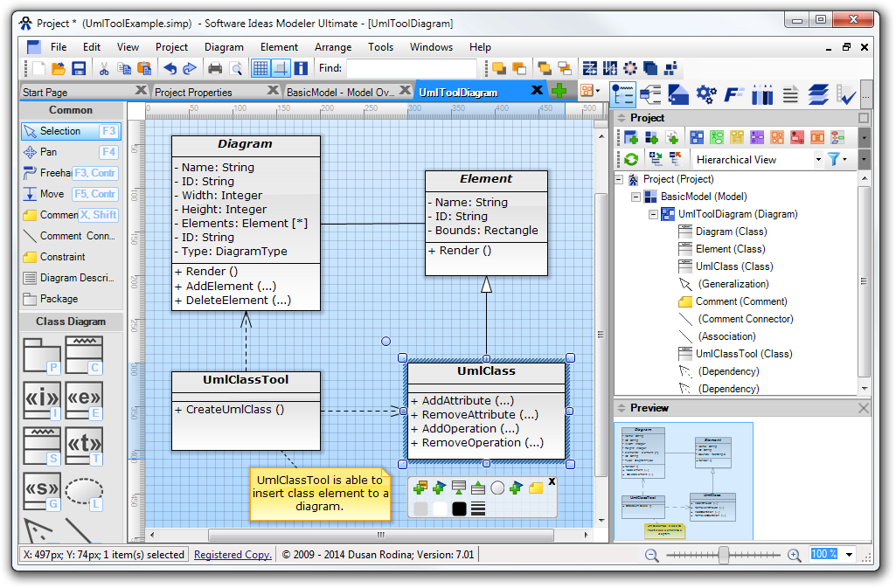
Task: Click the Registered Copy link
Action: (233, 555)
